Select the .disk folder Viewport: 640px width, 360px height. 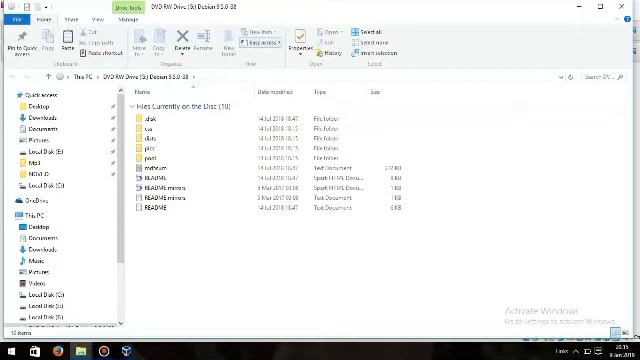[x=150, y=119]
